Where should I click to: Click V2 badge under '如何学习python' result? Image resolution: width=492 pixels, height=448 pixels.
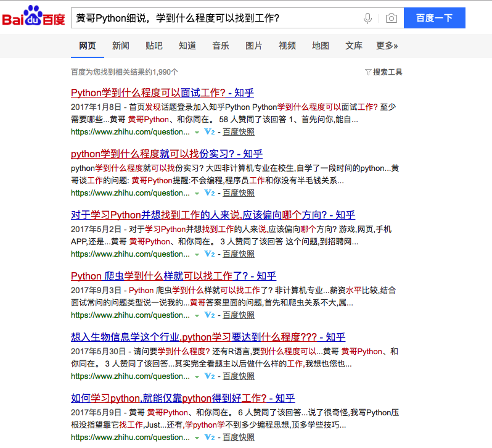pos(210,437)
